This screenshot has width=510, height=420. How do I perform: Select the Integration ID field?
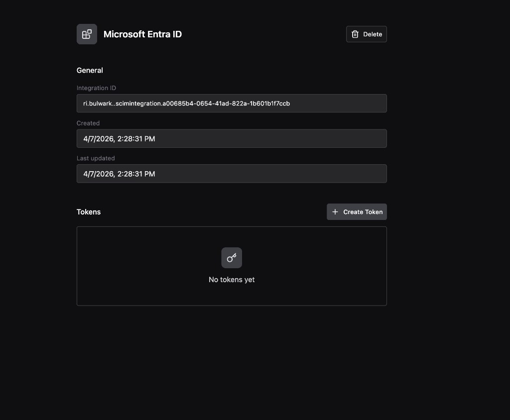point(232,104)
